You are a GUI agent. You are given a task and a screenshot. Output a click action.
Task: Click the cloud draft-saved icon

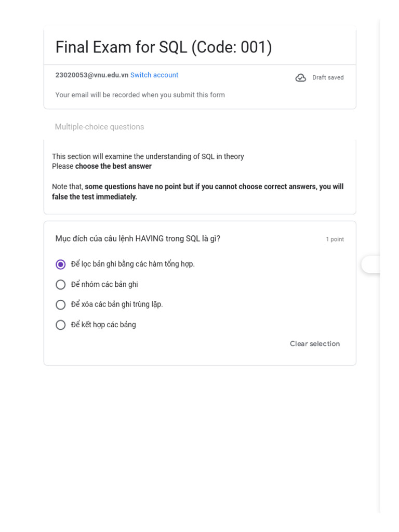point(300,78)
